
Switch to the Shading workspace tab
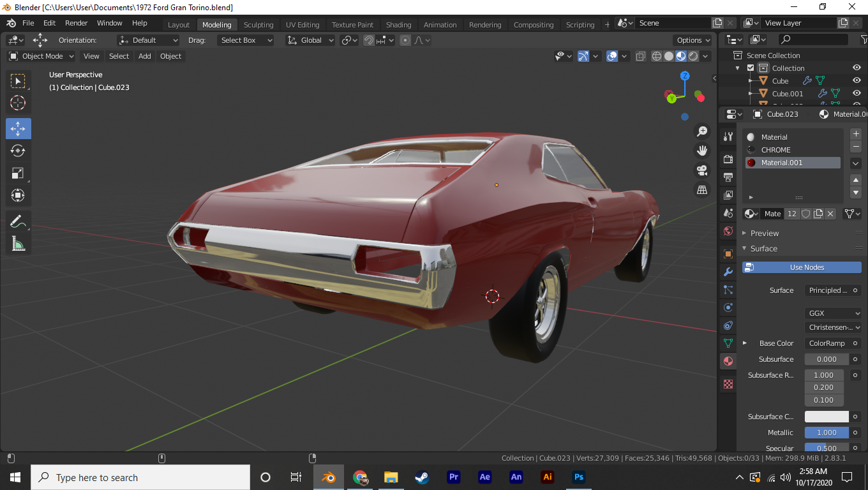(x=398, y=25)
